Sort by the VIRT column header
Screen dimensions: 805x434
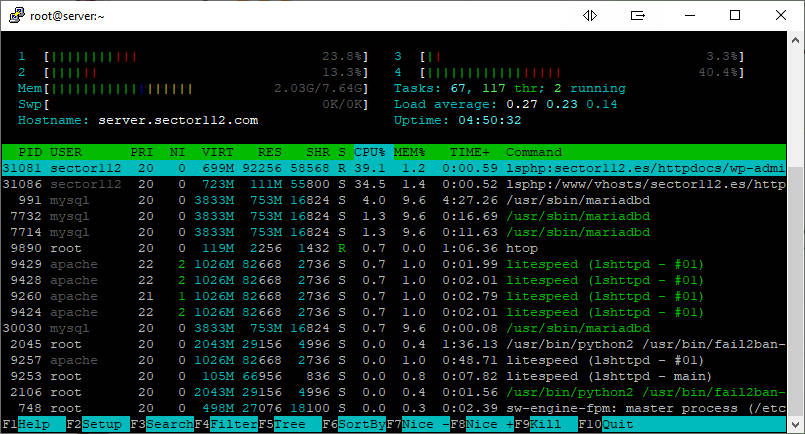click(x=218, y=152)
